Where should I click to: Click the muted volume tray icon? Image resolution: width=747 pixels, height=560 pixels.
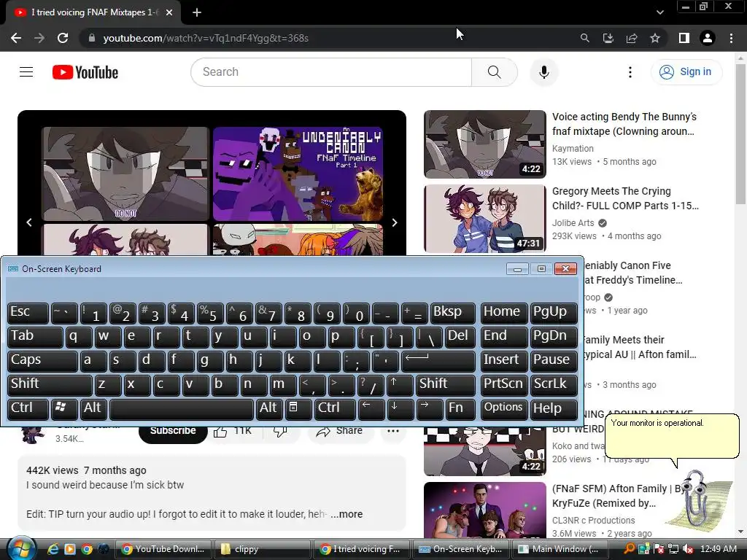[687, 549]
